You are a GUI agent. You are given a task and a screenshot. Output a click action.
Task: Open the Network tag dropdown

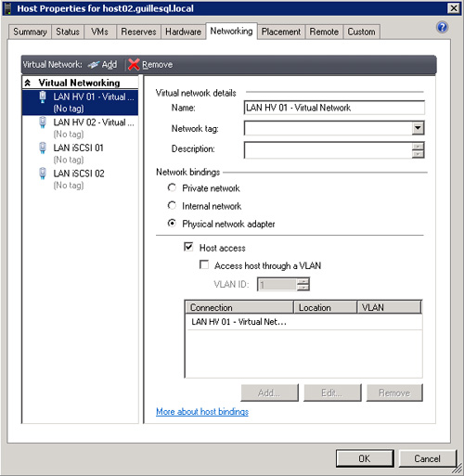click(418, 128)
